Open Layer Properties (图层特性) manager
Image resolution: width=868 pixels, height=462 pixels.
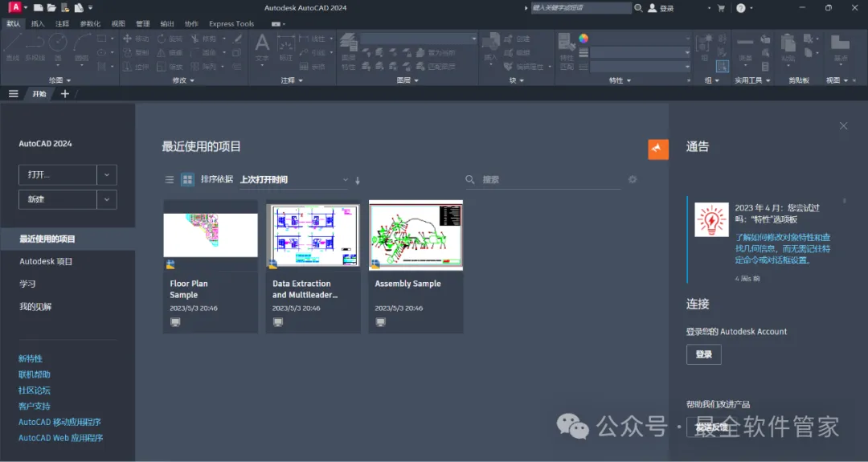tap(348, 51)
